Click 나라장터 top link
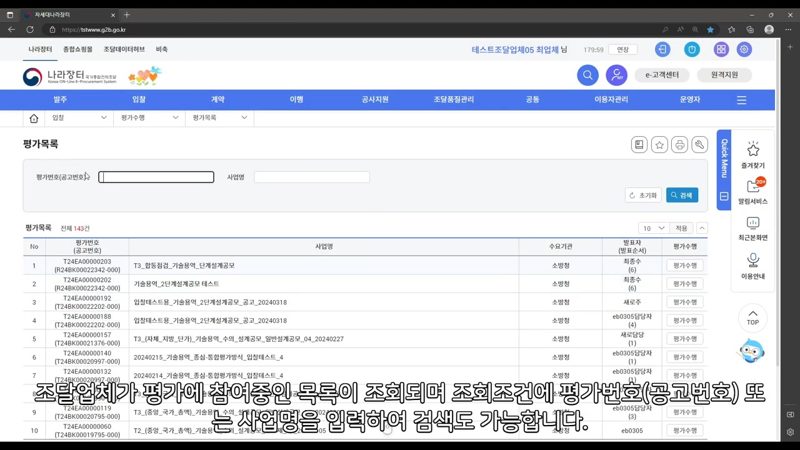 [x=40, y=49]
